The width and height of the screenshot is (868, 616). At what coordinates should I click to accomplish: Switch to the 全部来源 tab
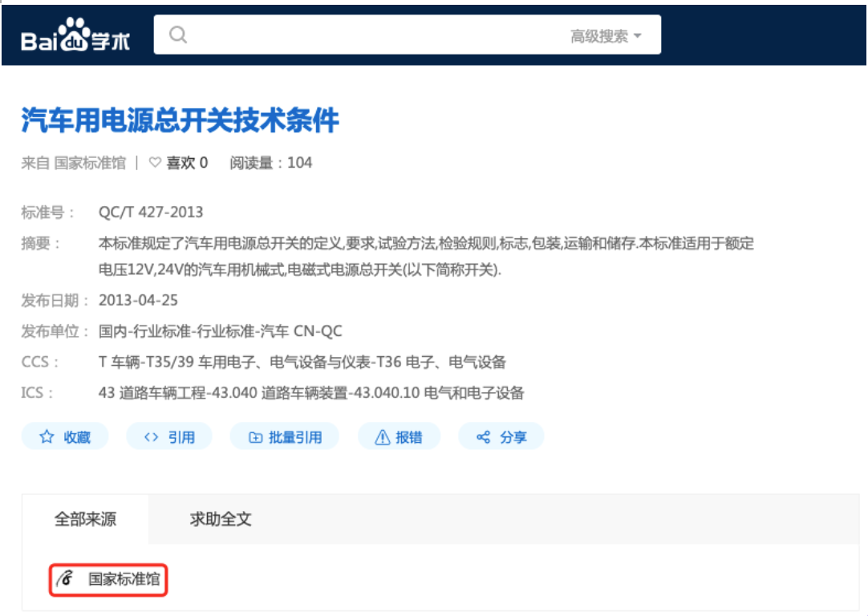pos(85,519)
